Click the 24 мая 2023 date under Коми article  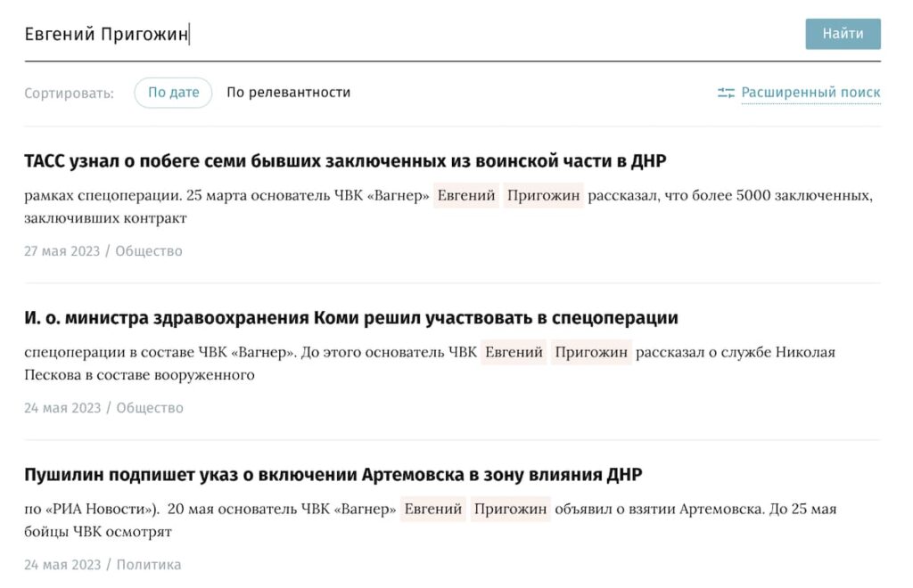pyautogui.click(x=62, y=408)
